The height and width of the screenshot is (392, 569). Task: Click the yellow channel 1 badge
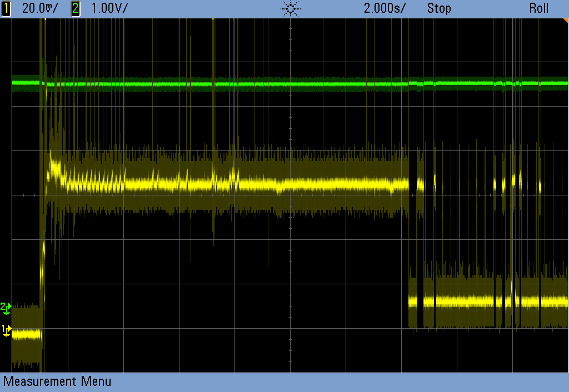pos(7,9)
